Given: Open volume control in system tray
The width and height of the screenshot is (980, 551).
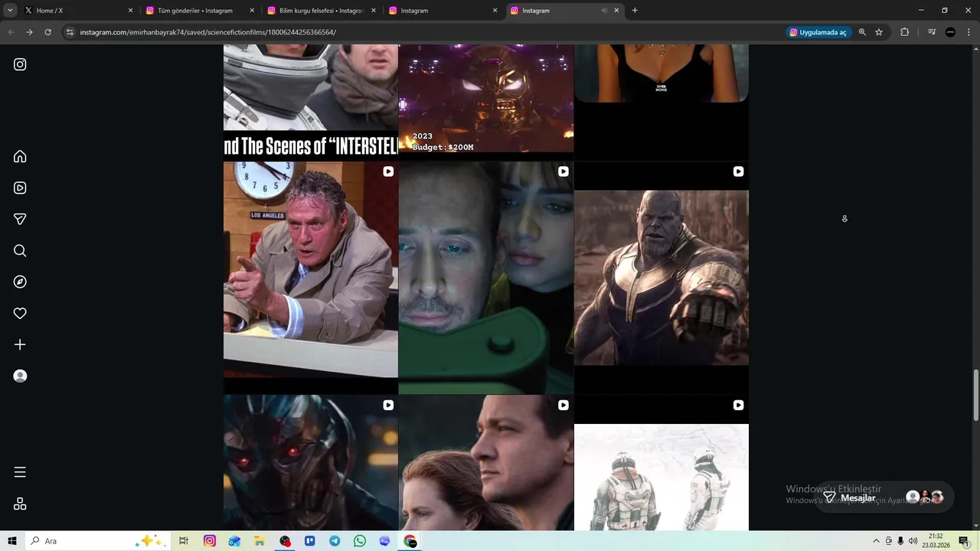Looking at the screenshot, I should (x=913, y=541).
